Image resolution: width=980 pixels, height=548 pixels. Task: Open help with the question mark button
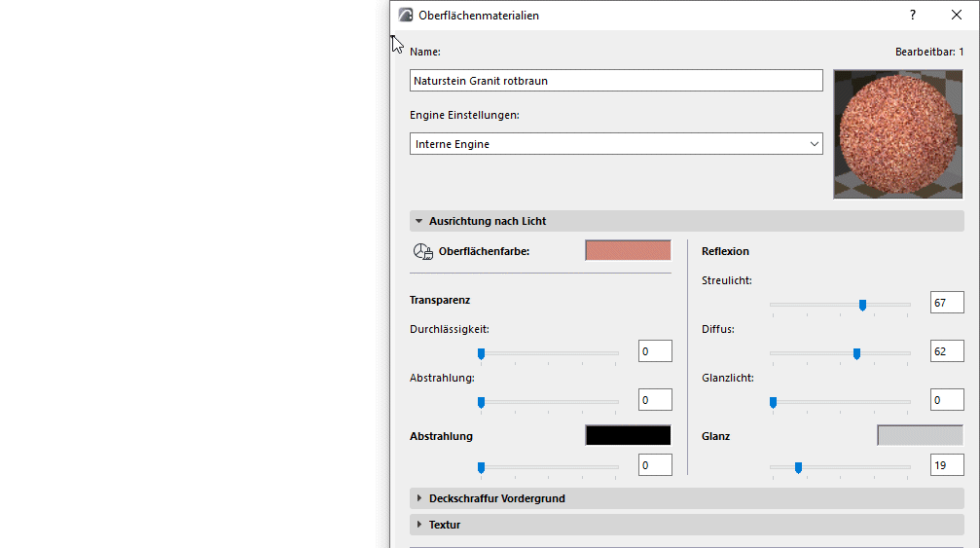[913, 15]
